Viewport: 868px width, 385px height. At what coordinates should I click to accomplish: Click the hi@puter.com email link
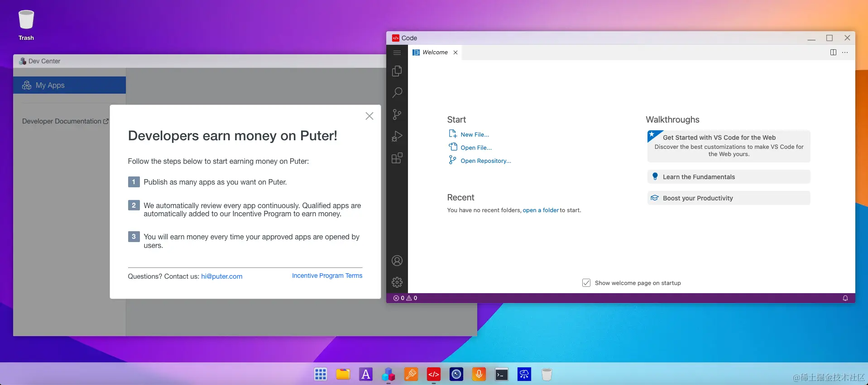tap(221, 276)
